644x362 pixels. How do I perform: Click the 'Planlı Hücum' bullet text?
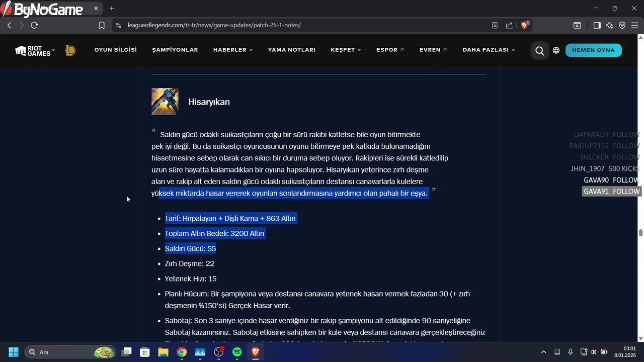[317, 300]
